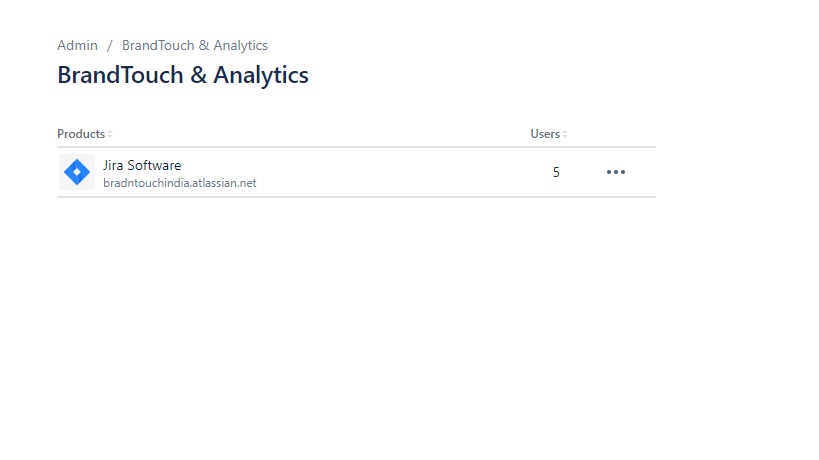Click the sort arrows beside Products
This screenshot has width=819, height=460.
110,134
